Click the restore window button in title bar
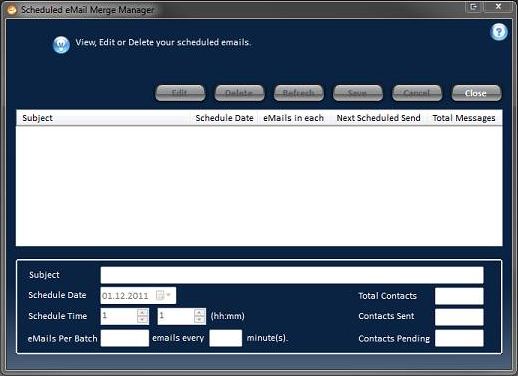The height and width of the screenshot is (376, 518). click(474, 7)
